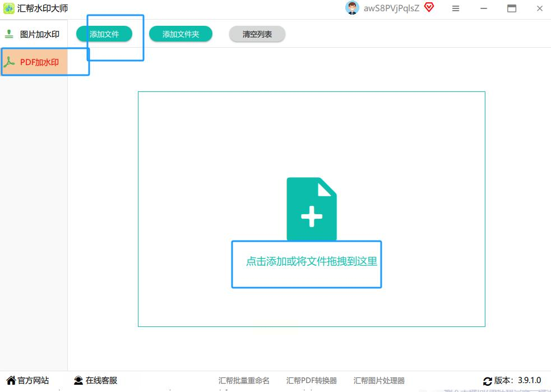The image size is (551, 392).
Task: Switch to the PDF加水印 tab
Action: tap(34, 62)
